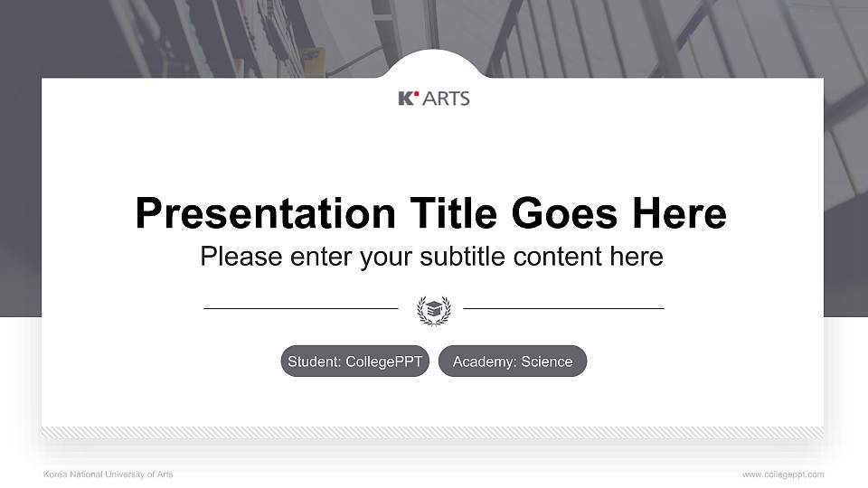Click the ARTS wordmark in logo
868x488 pixels.
click(446, 99)
